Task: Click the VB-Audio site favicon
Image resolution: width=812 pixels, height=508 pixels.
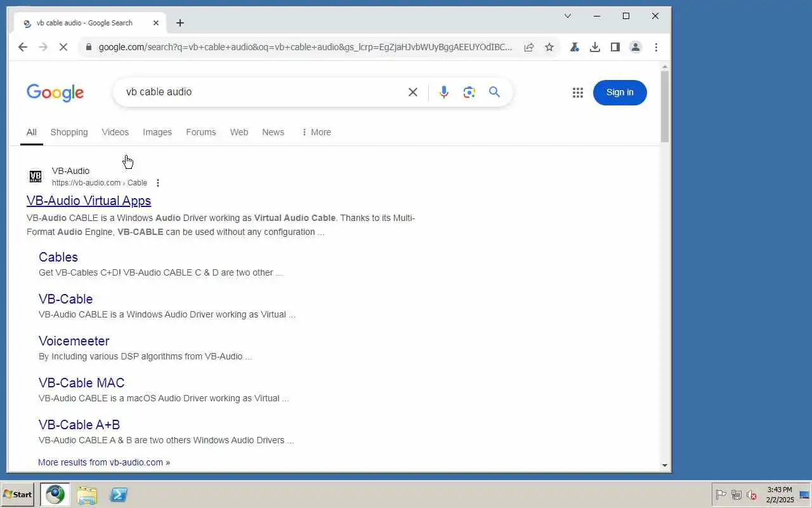Action: pyautogui.click(x=36, y=177)
